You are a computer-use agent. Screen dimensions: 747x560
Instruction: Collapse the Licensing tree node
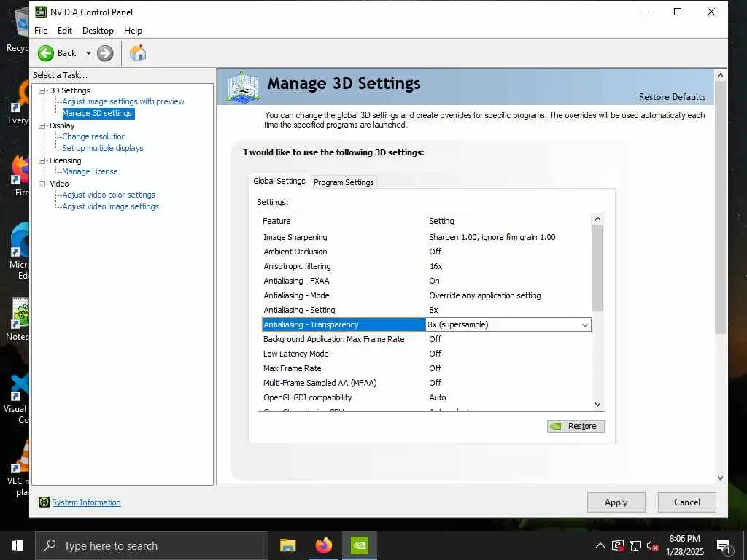[x=42, y=160]
